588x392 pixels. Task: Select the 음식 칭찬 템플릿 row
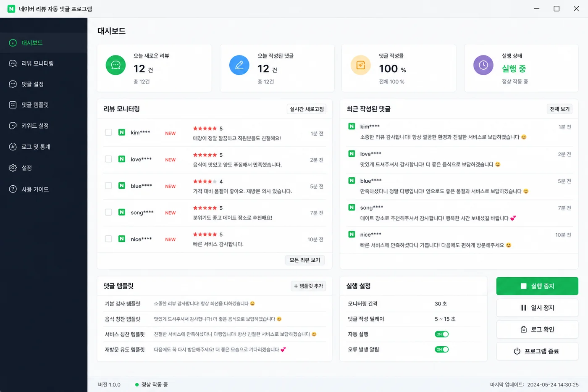click(x=215, y=319)
